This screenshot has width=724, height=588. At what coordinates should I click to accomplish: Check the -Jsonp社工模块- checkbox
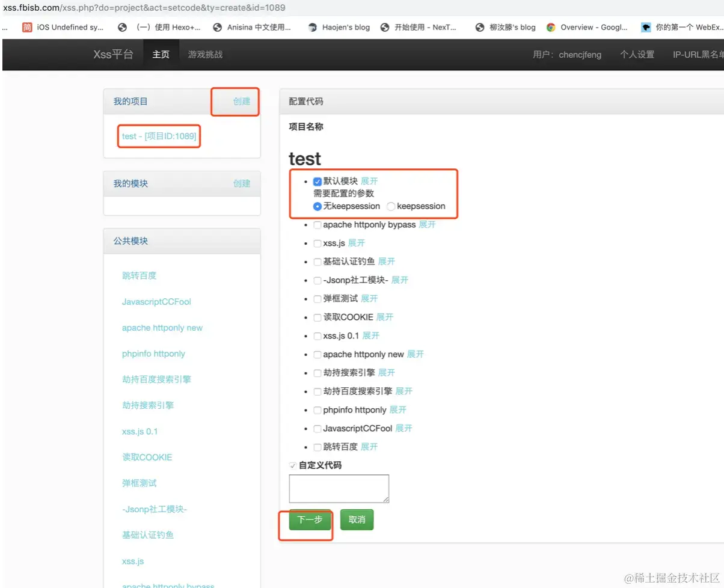coord(317,281)
